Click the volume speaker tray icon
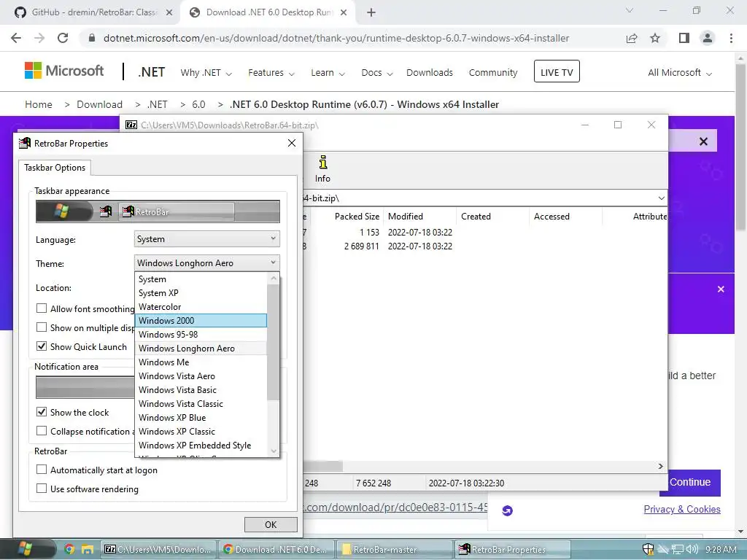 pyautogui.click(x=692, y=550)
